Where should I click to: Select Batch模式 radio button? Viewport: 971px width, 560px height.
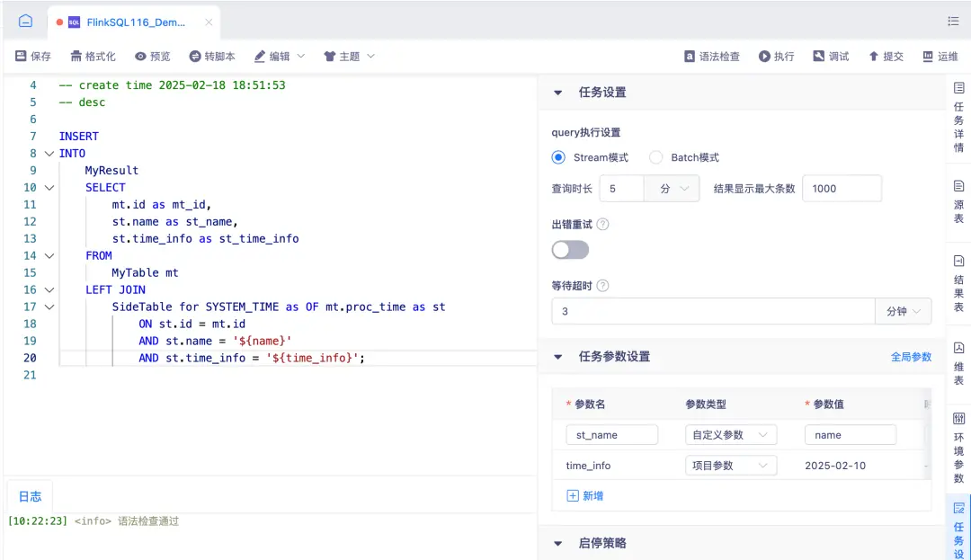click(655, 157)
